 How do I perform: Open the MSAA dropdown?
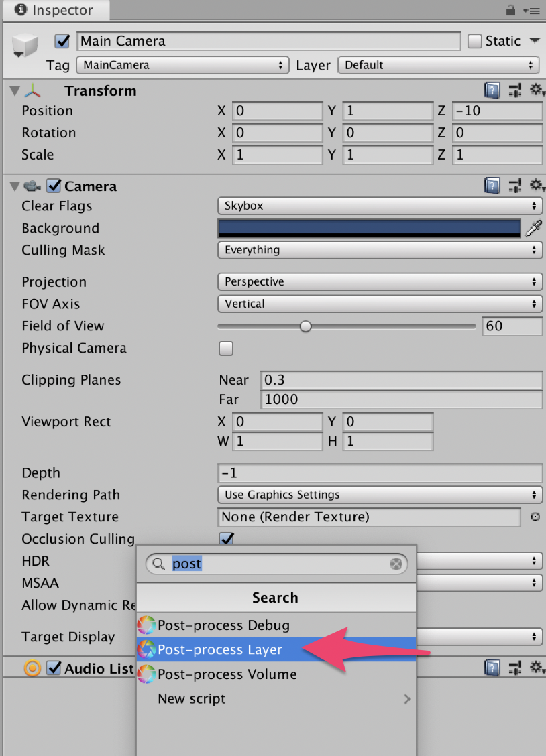[480, 582]
